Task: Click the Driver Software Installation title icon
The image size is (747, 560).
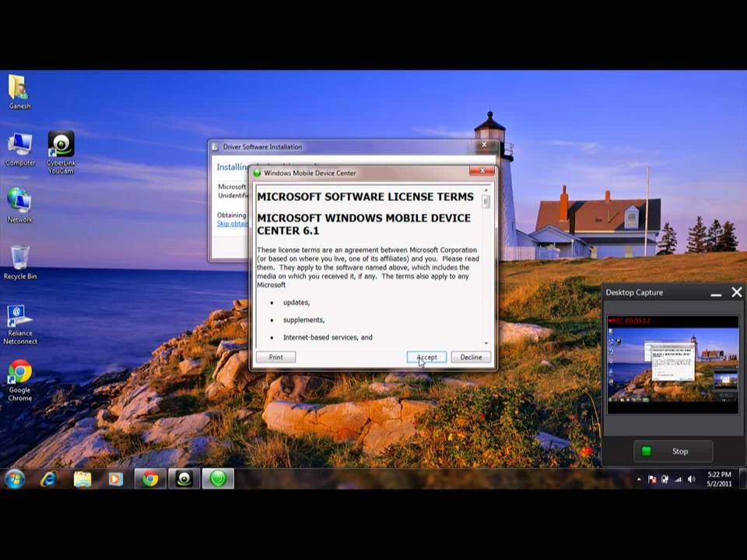Action: pyautogui.click(x=216, y=147)
